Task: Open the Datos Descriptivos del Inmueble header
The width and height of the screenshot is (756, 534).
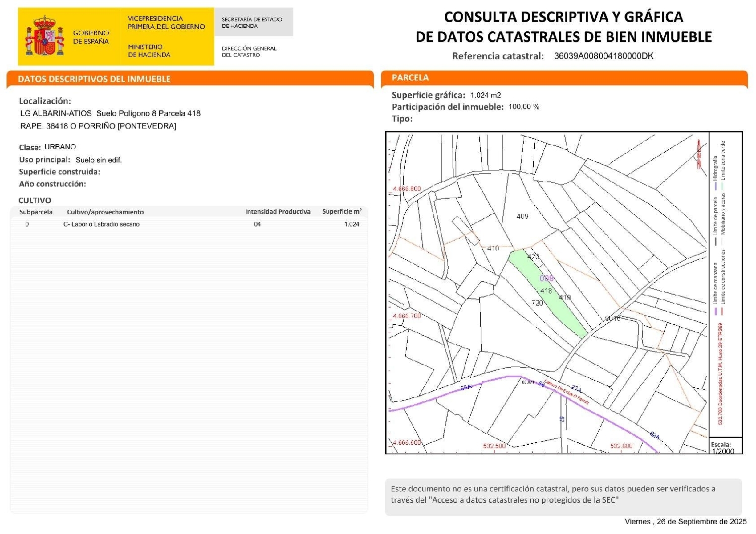Action: pyautogui.click(x=94, y=79)
